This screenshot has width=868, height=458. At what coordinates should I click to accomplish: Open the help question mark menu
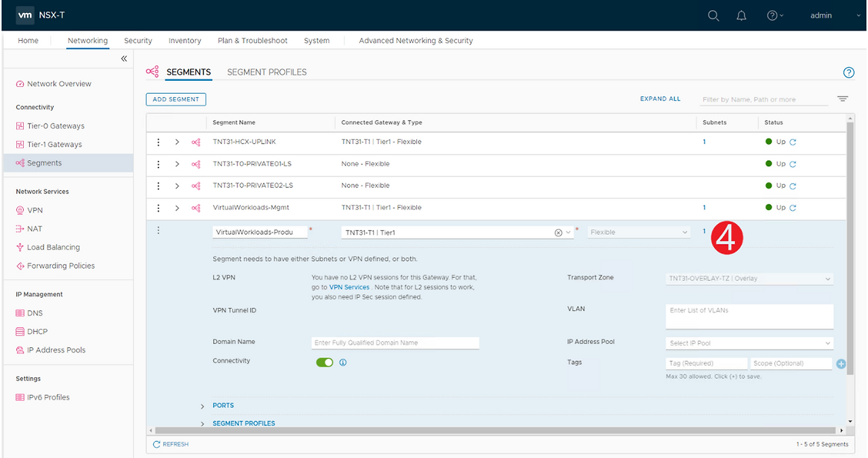tap(774, 16)
